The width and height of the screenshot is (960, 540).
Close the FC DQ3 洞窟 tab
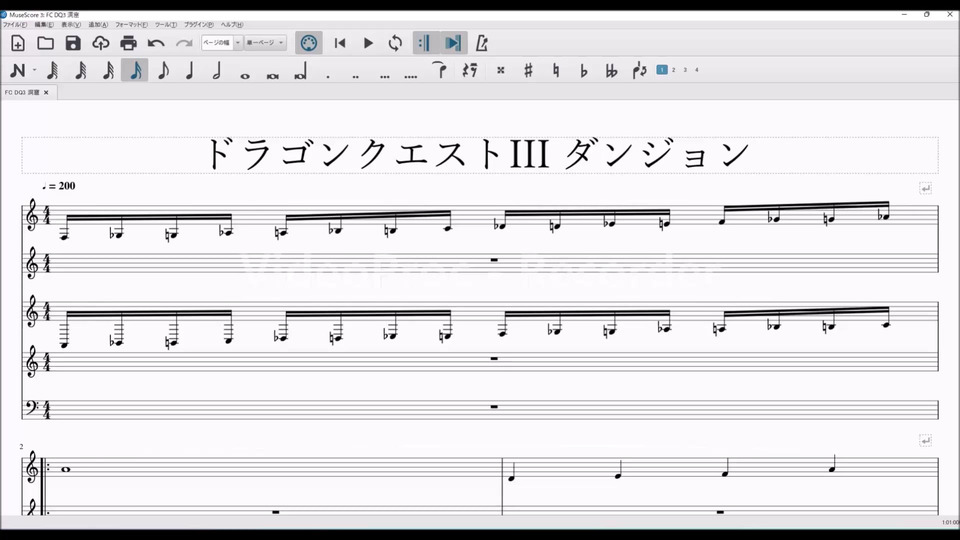click(x=46, y=92)
